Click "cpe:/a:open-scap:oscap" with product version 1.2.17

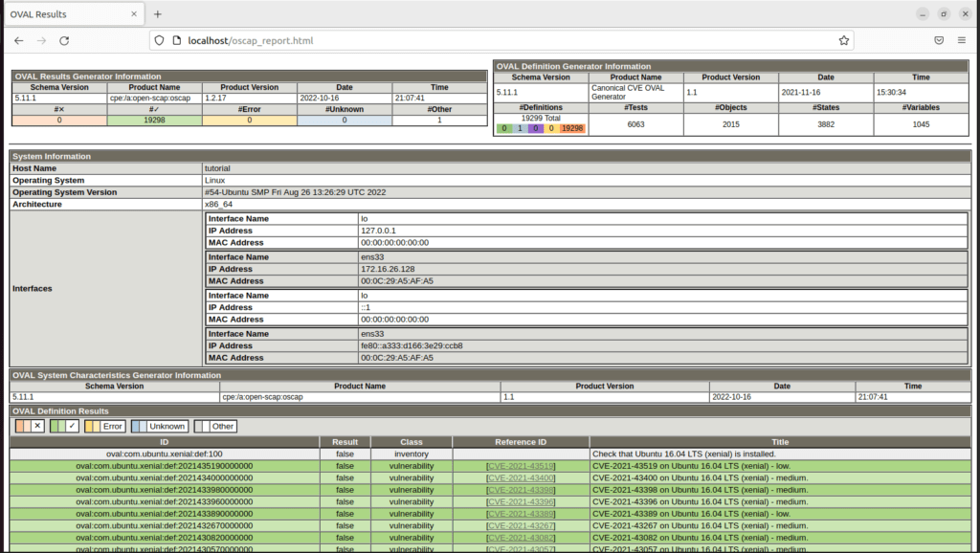(x=150, y=99)
